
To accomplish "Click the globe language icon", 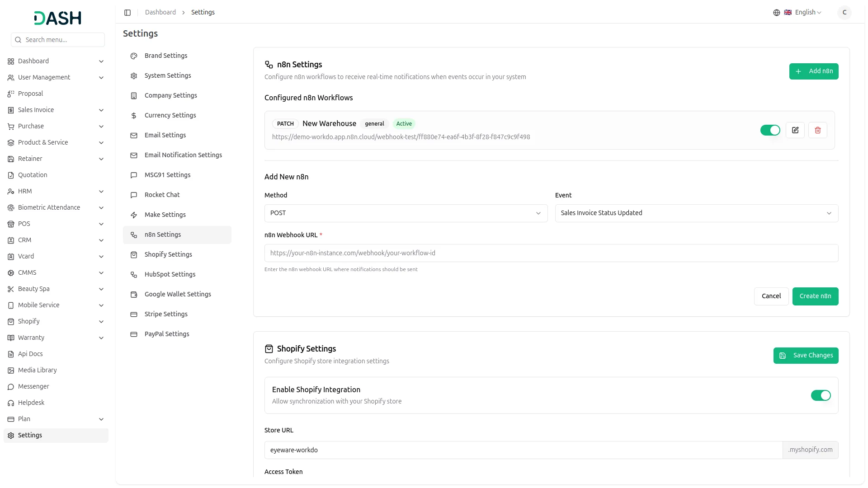I will tap(776, 13).
